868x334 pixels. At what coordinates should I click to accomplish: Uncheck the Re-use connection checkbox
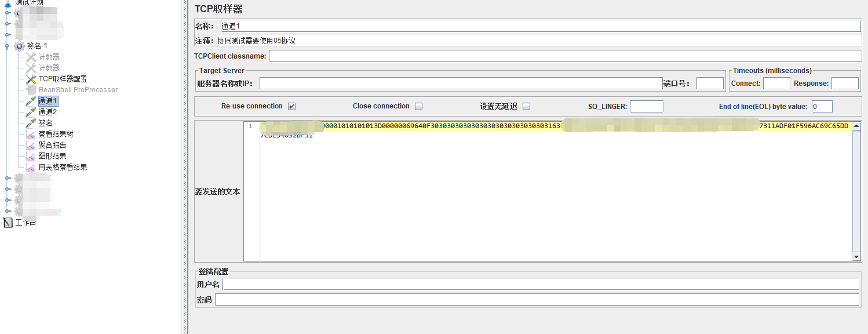coord(292,106)
